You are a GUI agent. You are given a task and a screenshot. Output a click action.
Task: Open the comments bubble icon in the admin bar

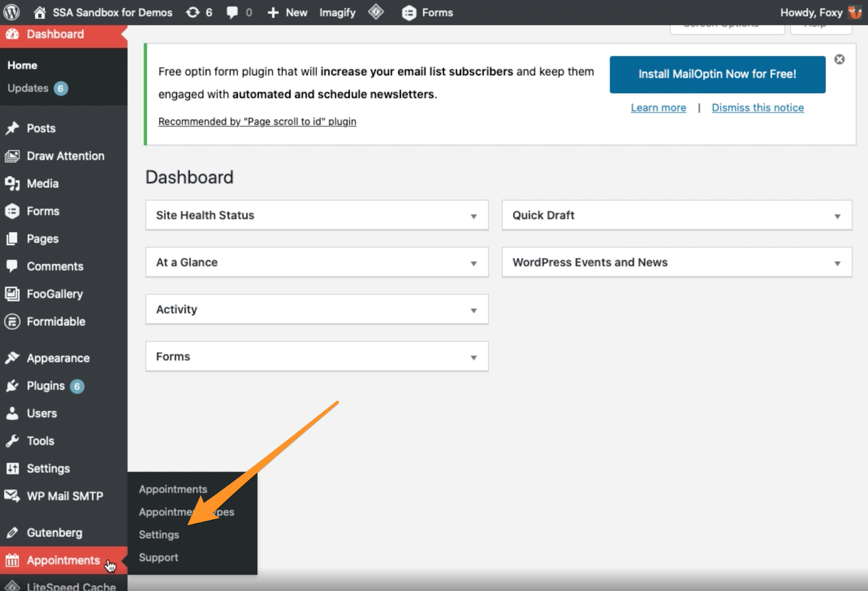pyautogui.click(x=232, y=12)
